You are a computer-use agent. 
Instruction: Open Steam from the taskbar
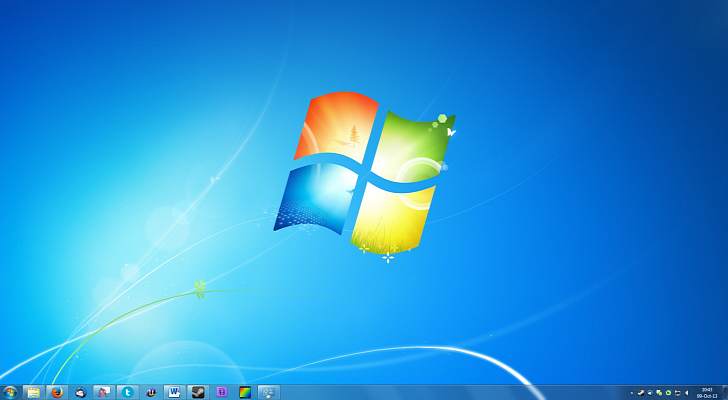coord(198,392)
